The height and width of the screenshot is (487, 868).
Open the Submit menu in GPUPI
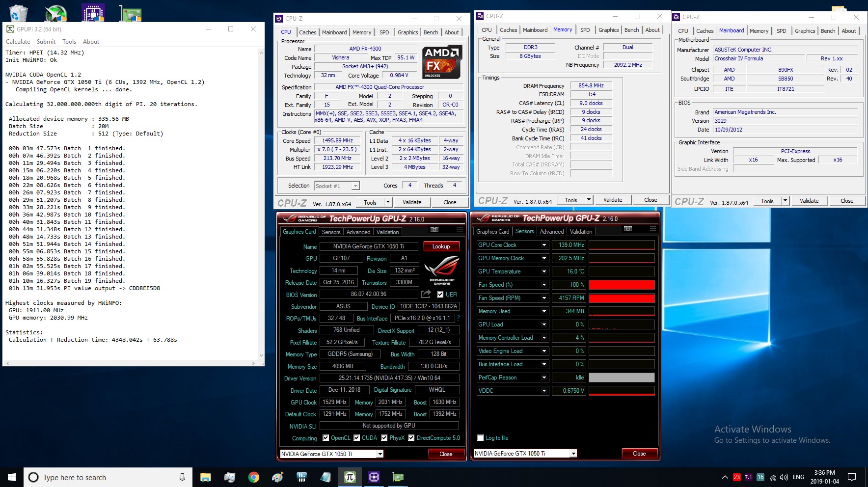[x=46, y=42]
